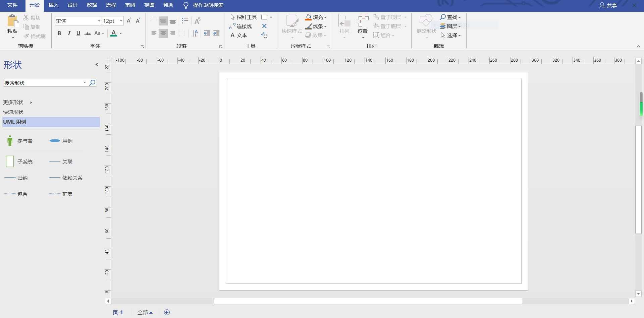Switch to the Insert ribbon tab

(54, 5)
